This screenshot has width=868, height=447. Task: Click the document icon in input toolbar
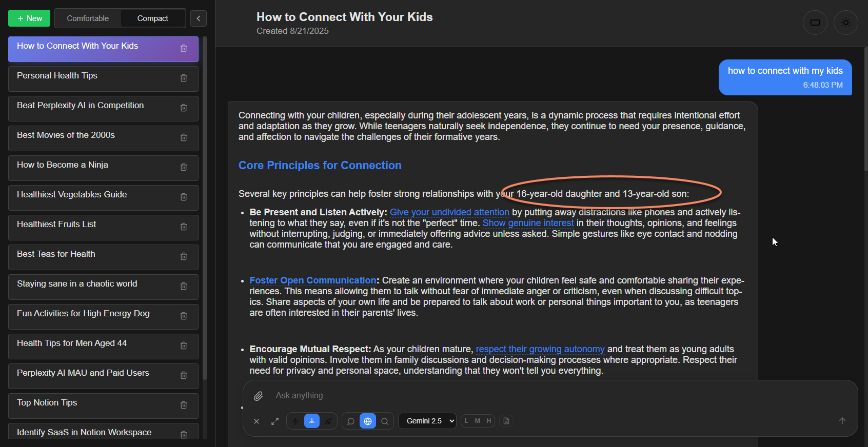(506, 421)
